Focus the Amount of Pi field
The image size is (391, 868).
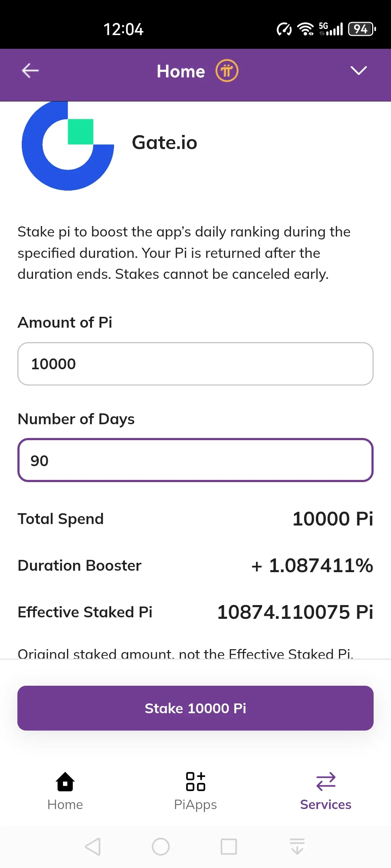coord(195,364)
